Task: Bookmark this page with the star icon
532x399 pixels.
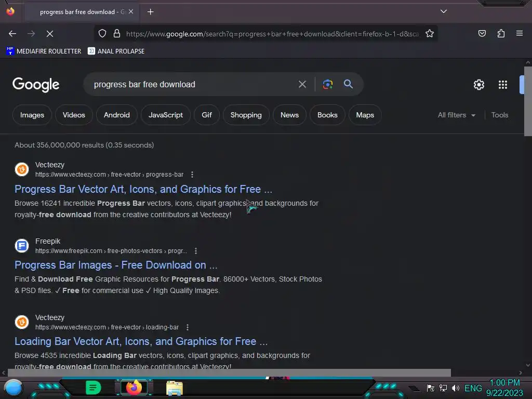Action: pos(430,34)
